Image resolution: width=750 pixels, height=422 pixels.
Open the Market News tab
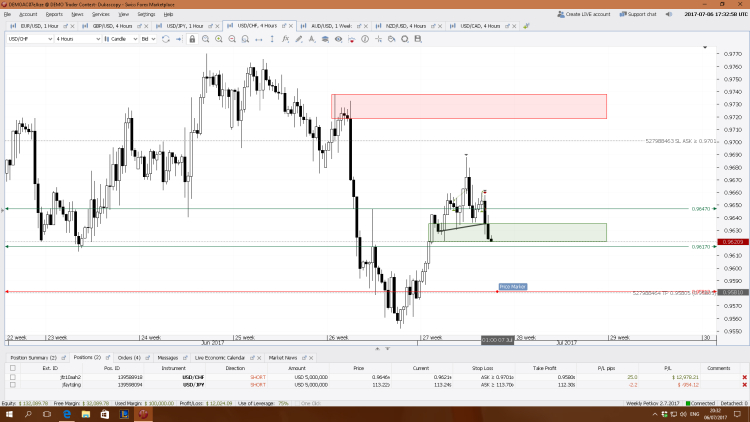pyautogui.click(x=283, y=358)
